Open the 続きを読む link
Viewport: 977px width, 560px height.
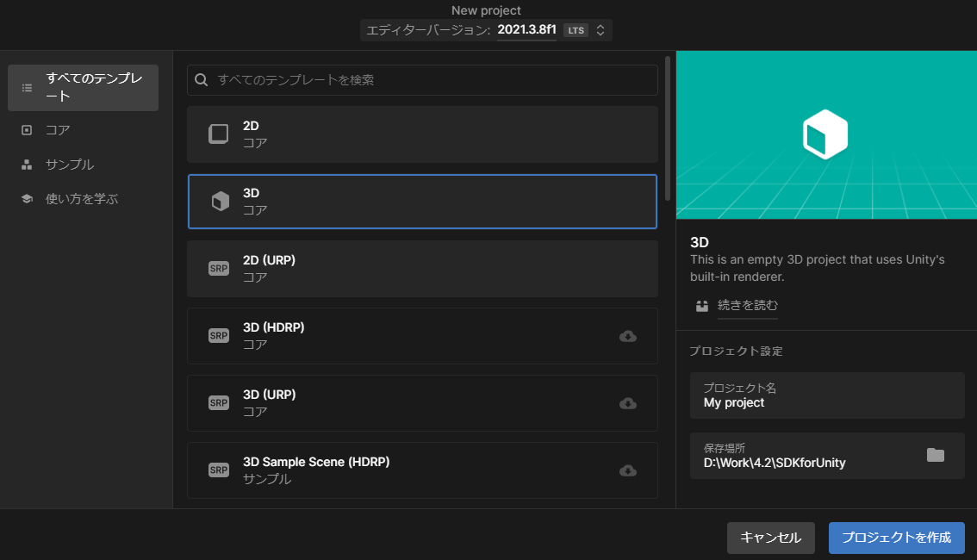748,305
